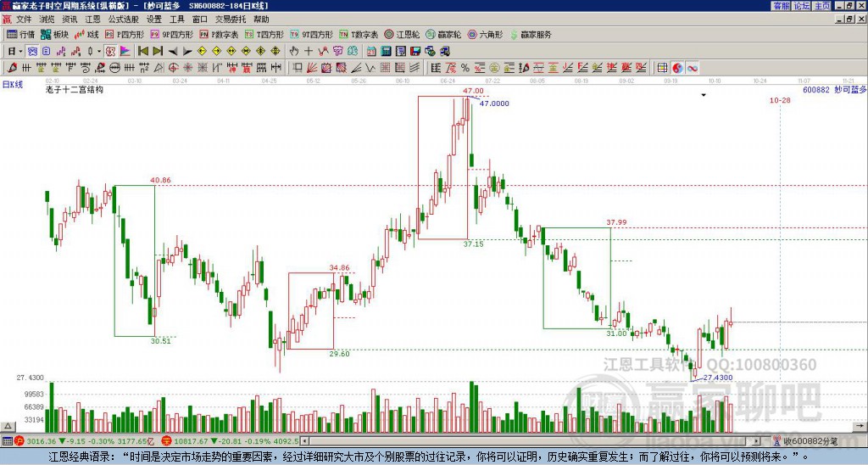Click the bottom horizontal scrollbar track
The height and width of the screenshot is (465, 868).
click(531, 441)
